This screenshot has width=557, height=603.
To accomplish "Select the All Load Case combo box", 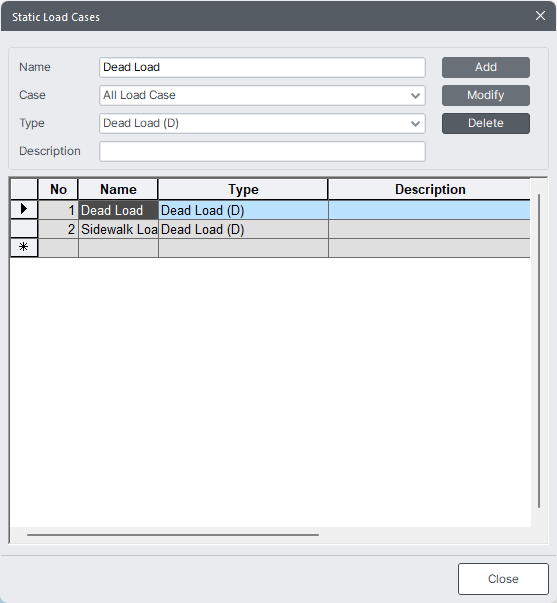I will (x=262, y=95).
